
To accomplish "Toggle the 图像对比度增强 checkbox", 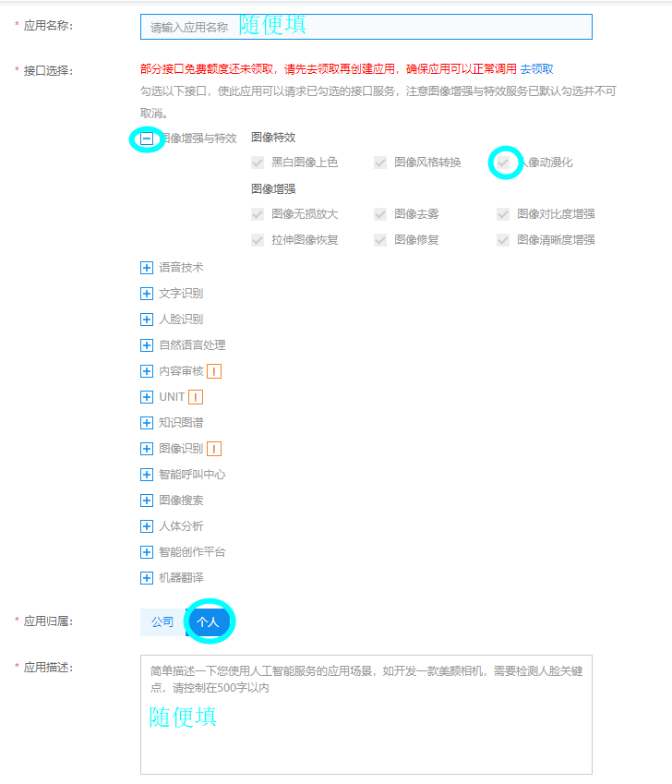I will pos(503,214).
